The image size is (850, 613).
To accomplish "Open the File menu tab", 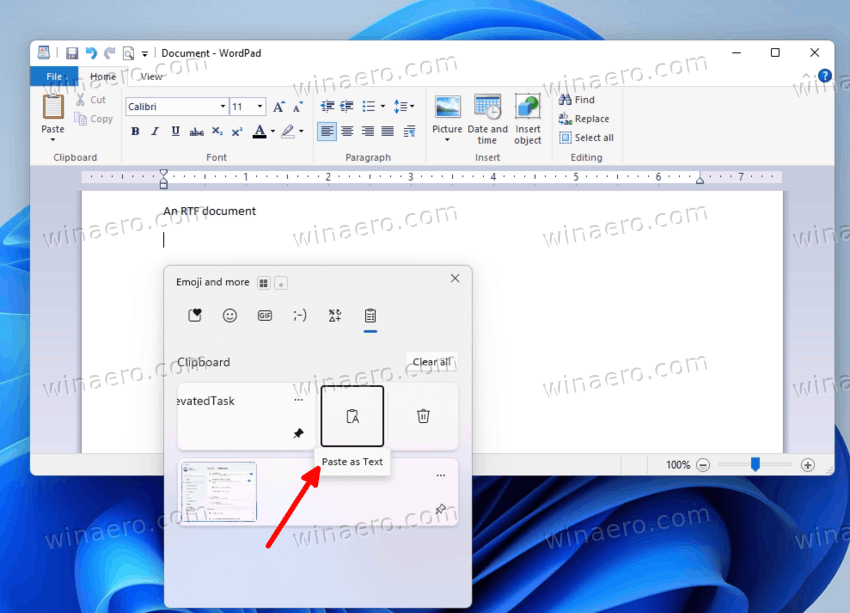I will click(x=54, y=76).
